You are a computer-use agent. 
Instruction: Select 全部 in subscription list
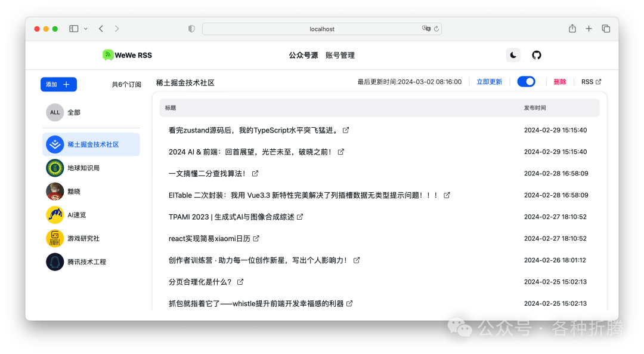(74, 112)
